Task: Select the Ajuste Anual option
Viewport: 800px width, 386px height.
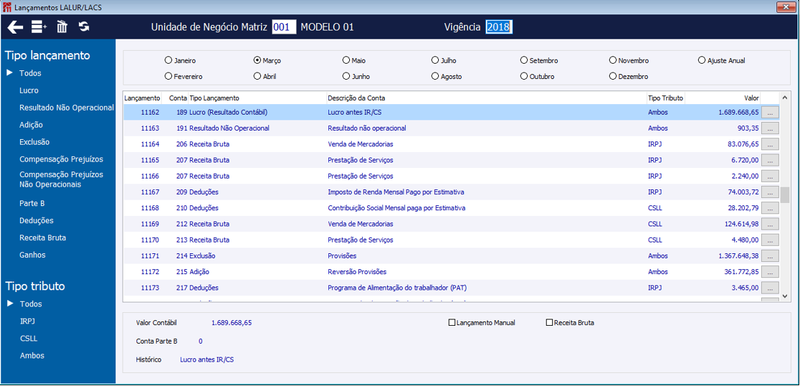Action: pos(721,60)
